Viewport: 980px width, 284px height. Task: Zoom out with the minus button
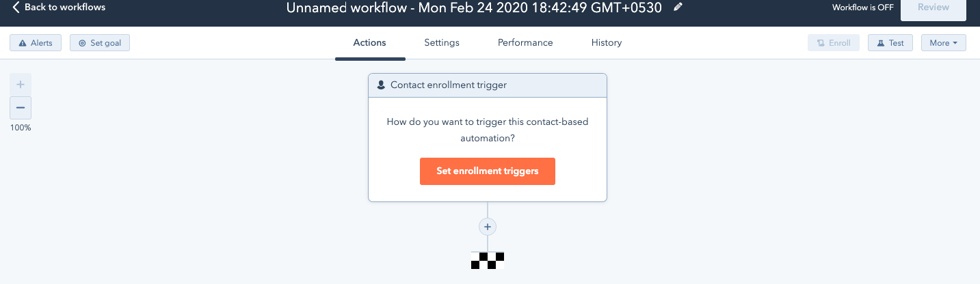[x=21, y=108]
